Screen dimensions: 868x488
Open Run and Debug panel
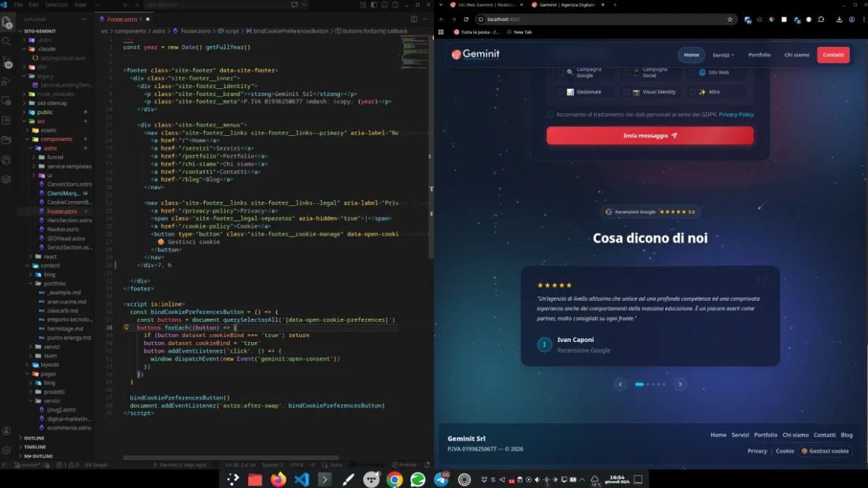(7, 81)
